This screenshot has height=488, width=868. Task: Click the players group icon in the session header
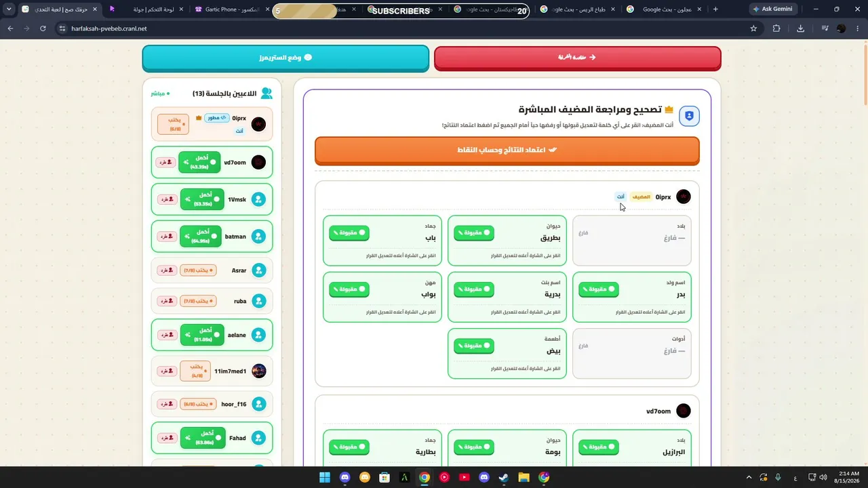click(x=267, y=93)
